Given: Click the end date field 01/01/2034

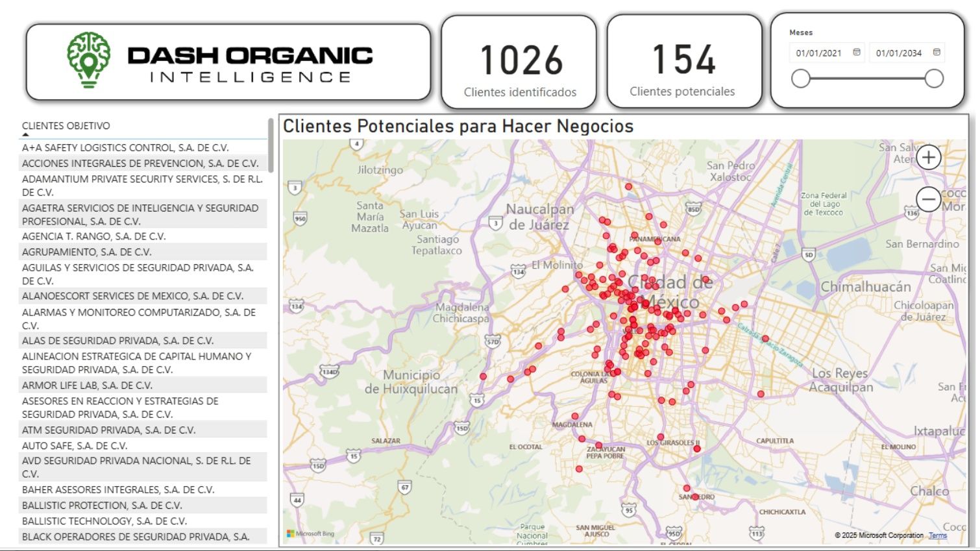Looking at the screenshot, I should click(x=898, y=53).
